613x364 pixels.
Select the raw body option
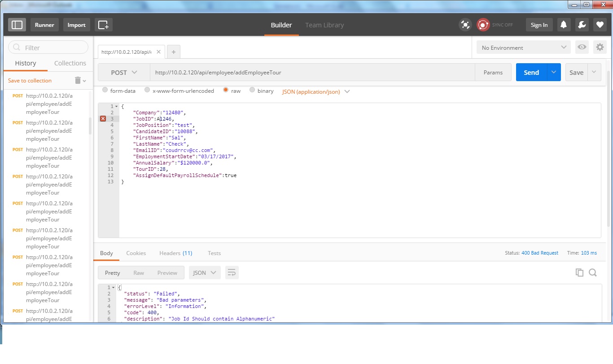(x=226, y=90)
